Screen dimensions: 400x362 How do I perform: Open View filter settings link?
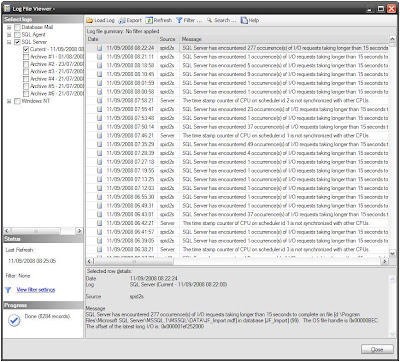(36, 290)
